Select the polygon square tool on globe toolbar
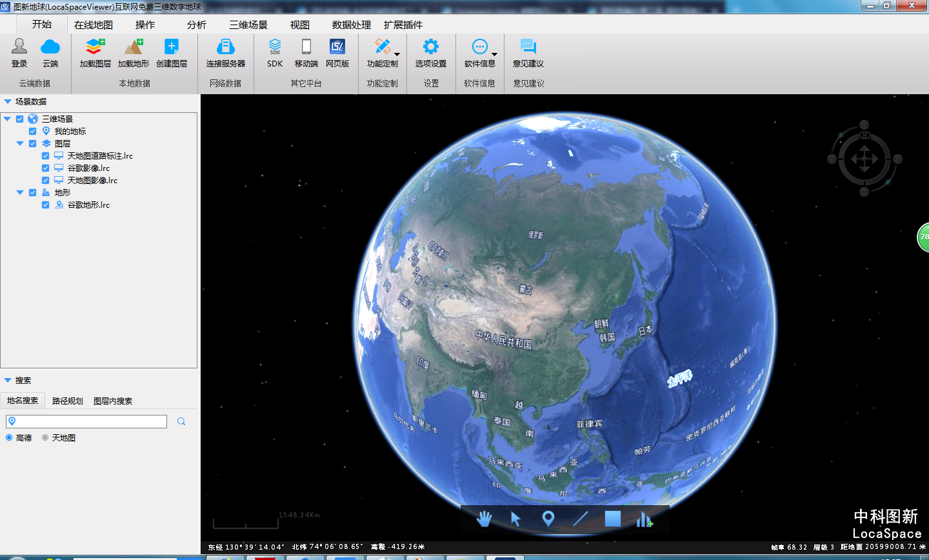 pos(613,518)
